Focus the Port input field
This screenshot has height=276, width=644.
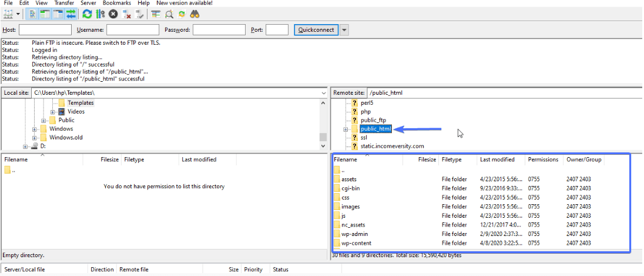pyautogui.click(x=277, y=29)
